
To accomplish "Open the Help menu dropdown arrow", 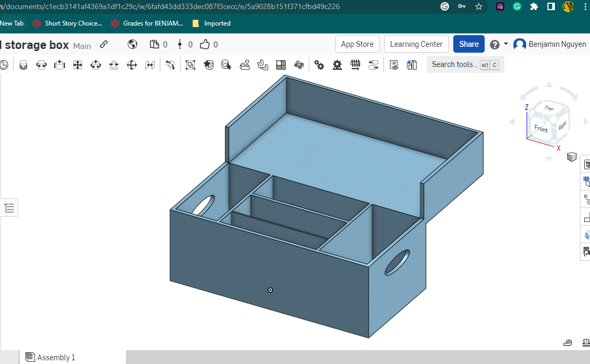I will (506, 44).
